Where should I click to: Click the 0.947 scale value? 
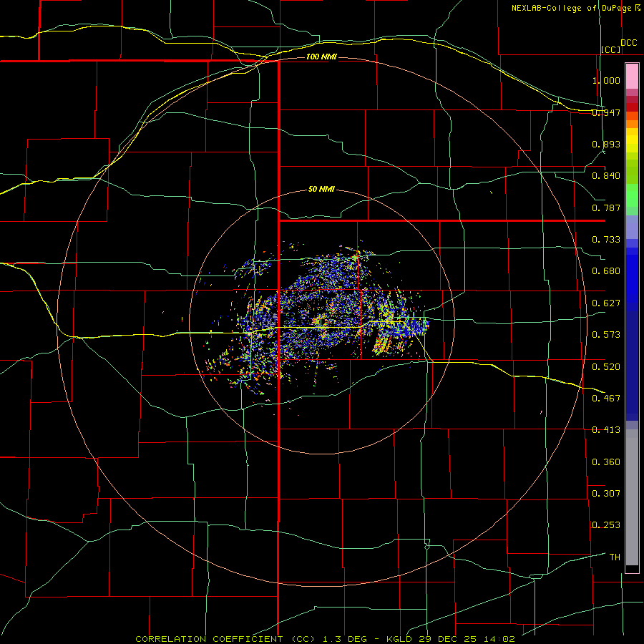(x=606, y=112)
